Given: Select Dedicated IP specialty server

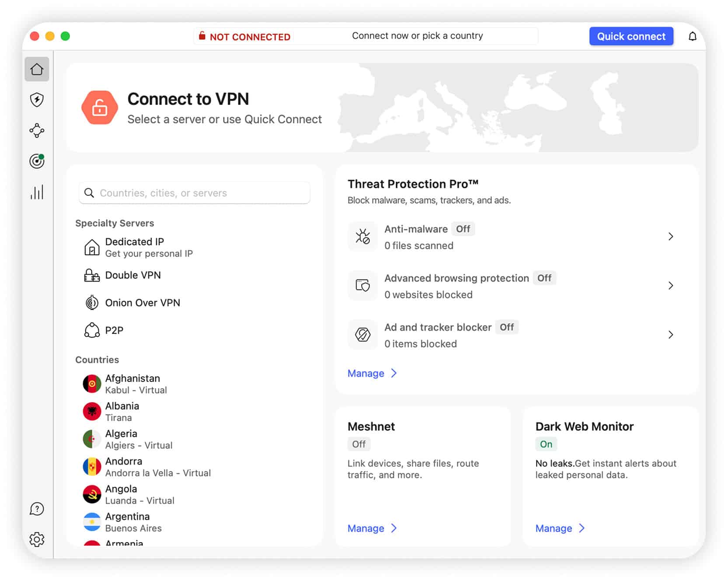Looking at the screenshot, I should pos(195,247).
